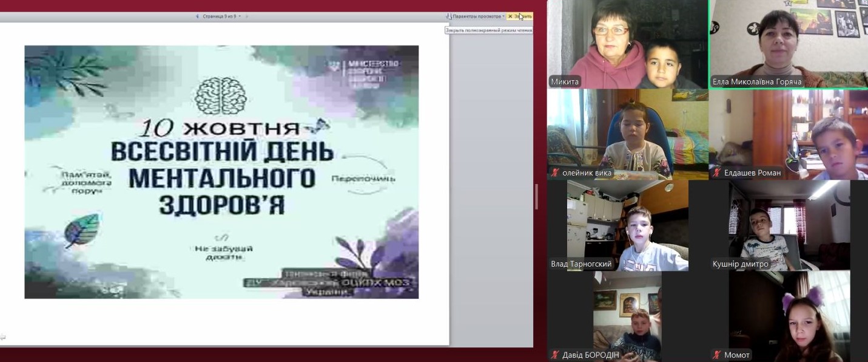Image resolution: width=868 pixels, height=362 pixels.
Task: Select Елла Миколаївна Горяча's active speaker video
Action: point(788,43)
